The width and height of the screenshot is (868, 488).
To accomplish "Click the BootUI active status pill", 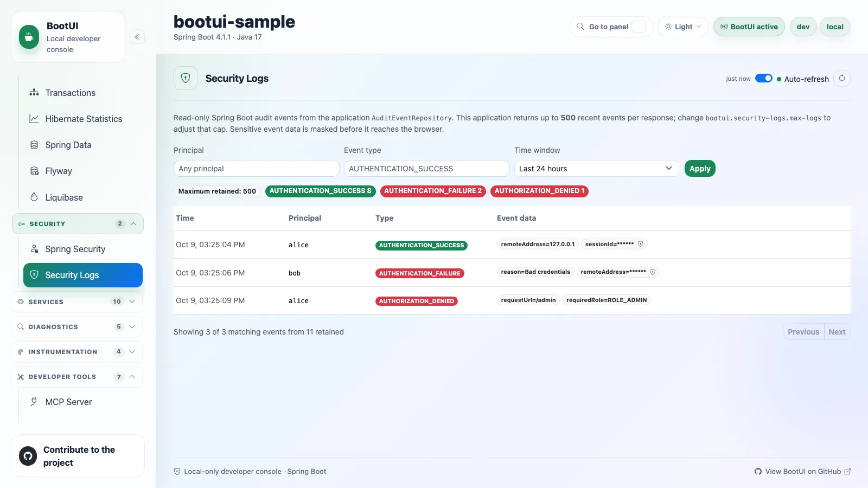I will tap(749, 27).
